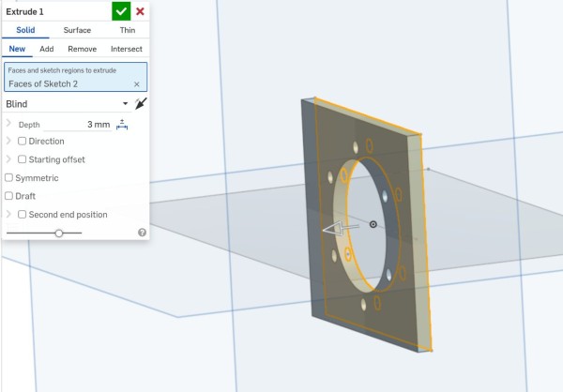Enable the Starting offset checkbox
This screenshot has width=563, height=392.
coord(22,159)
